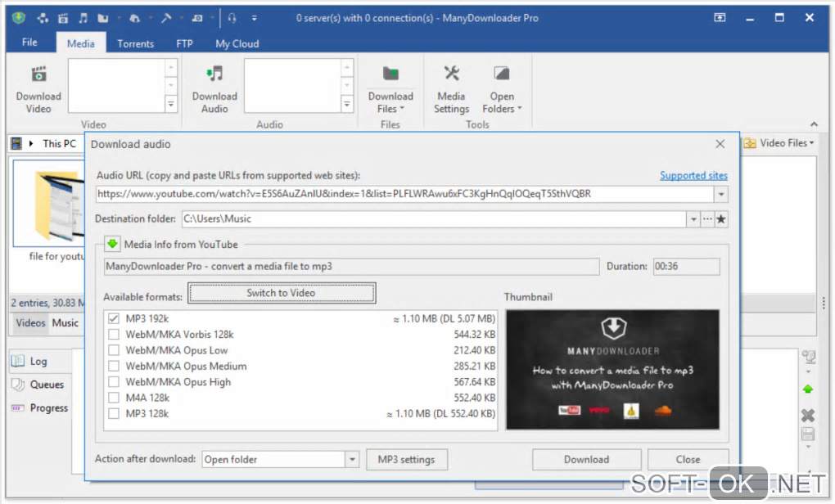Toggle ribbon display options icon in title bar
The width and height of the screenshot is (835, 504).
720,17
